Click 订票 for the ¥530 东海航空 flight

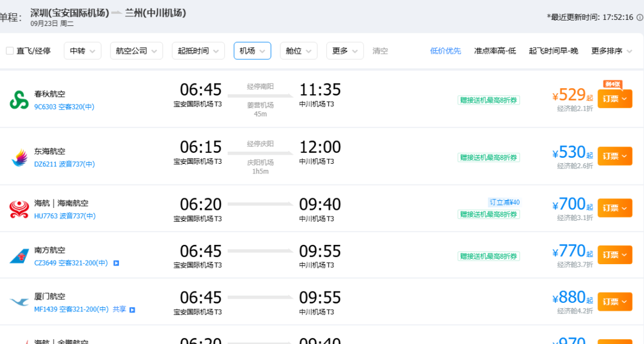click(x=614, y=156)
